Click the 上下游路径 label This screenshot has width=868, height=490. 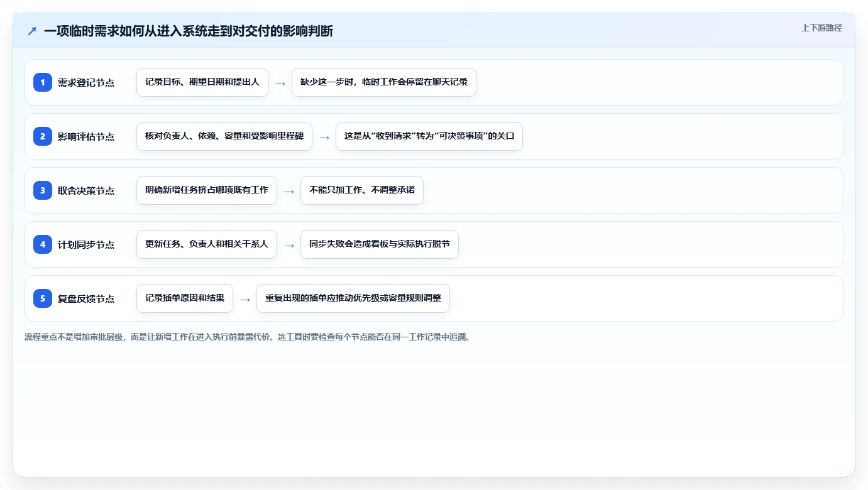pyautogui.click(x=821, y=28)
